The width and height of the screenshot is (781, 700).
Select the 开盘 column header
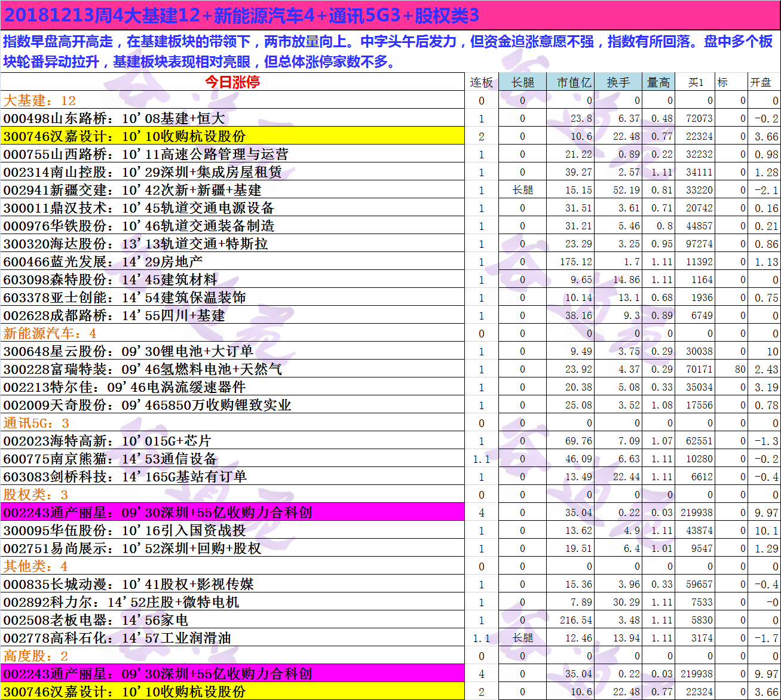pos(764,82)
